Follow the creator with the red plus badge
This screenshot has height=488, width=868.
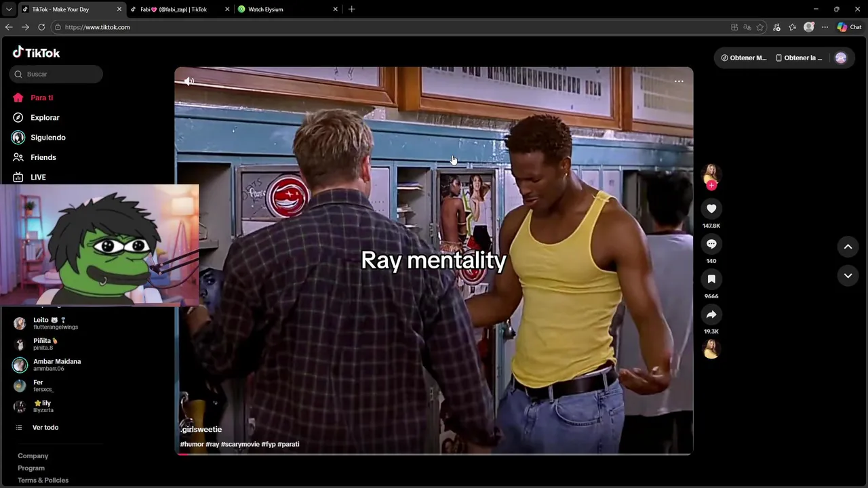pos(711,185)
